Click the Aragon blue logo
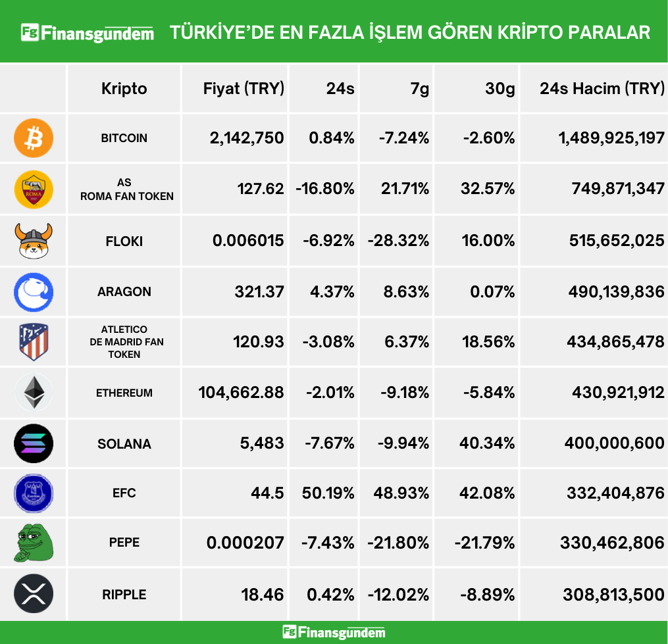668x644 pixels. click(x=34, y=291)
